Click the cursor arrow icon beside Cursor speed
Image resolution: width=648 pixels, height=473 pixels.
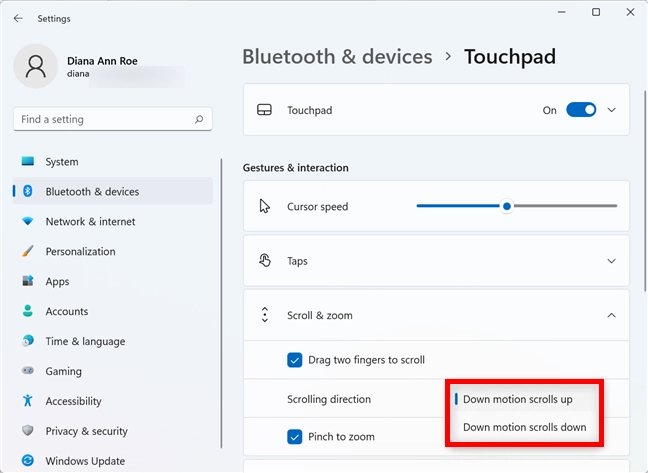264,206
